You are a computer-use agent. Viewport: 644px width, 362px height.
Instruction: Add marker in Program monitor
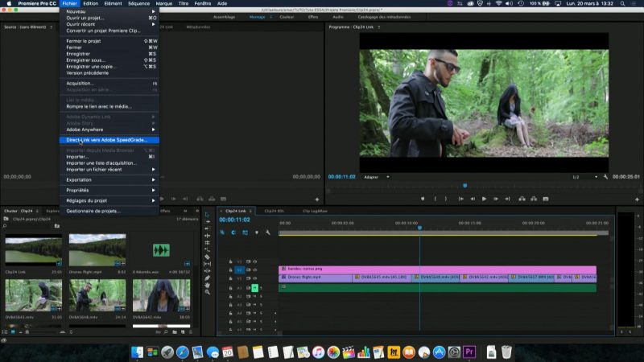(423, 199)
